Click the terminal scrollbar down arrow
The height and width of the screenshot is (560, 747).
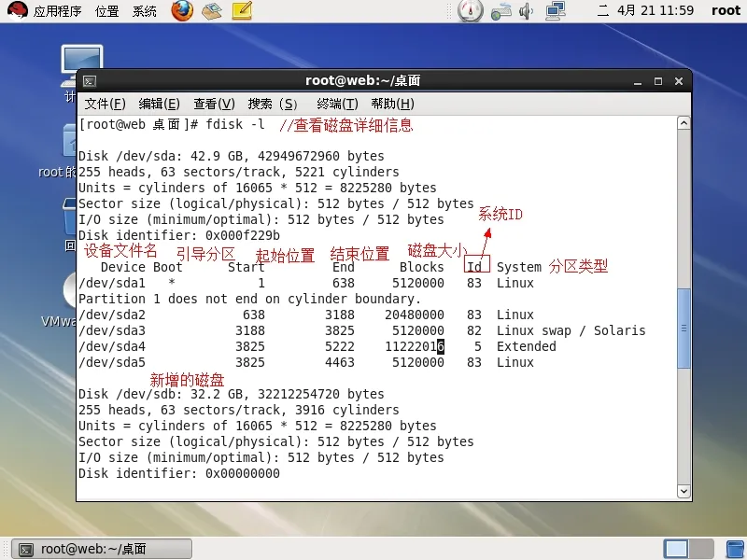tap(684, 491)
